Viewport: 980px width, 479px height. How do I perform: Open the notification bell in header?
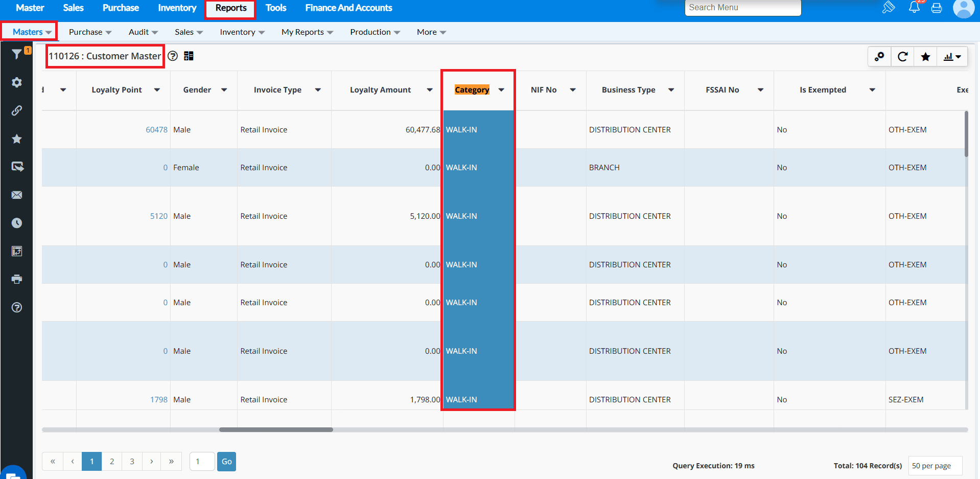914,8
